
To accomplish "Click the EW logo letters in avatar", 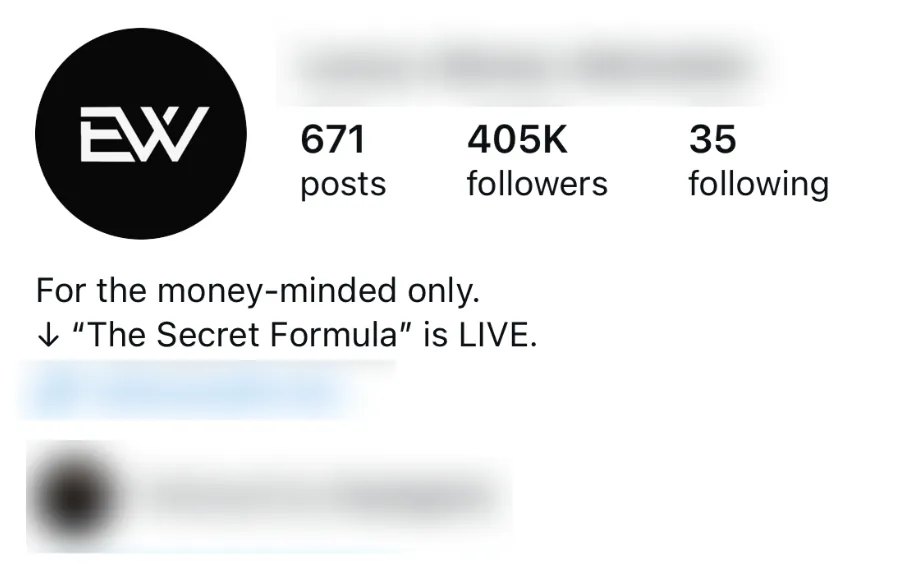I will 145,134.
